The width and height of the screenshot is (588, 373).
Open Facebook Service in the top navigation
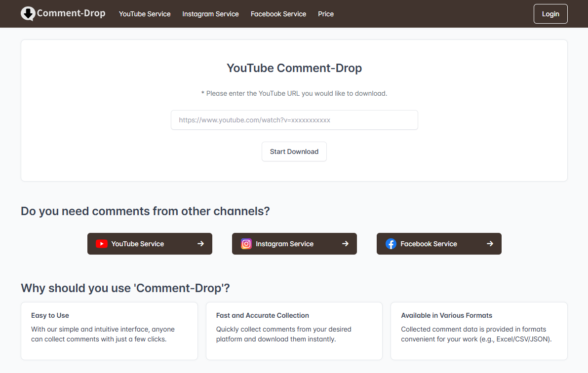[x=278, y=14]
